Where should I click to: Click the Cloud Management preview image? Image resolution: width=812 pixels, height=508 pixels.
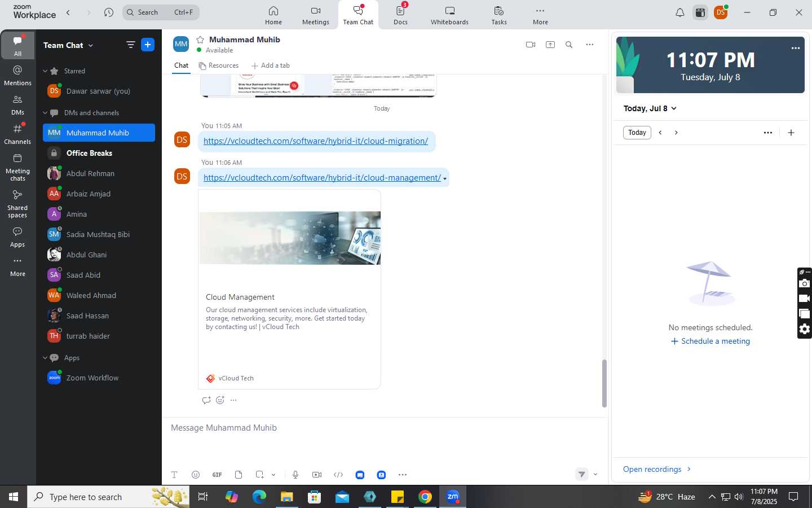click(x=290, y=238)
